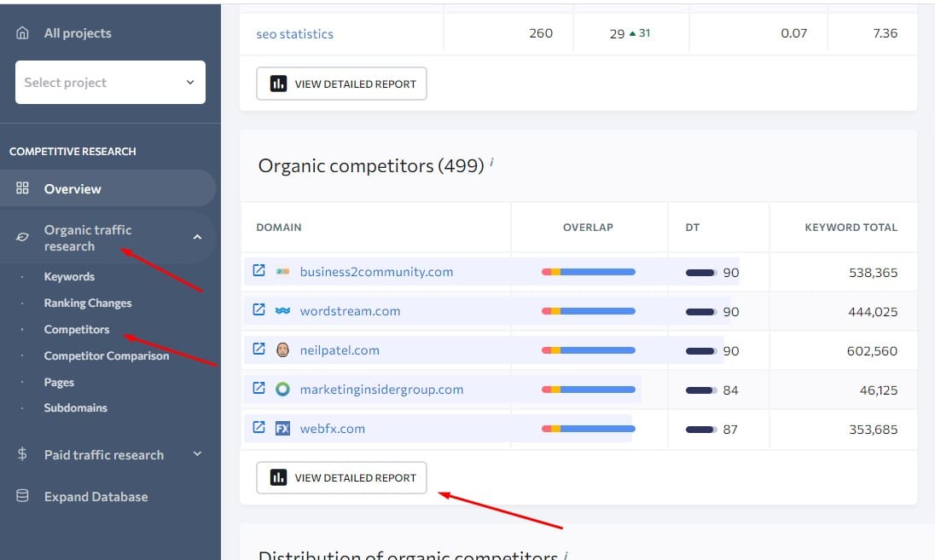Open marketinginsidergroup.com external link icon

point(258,389)
